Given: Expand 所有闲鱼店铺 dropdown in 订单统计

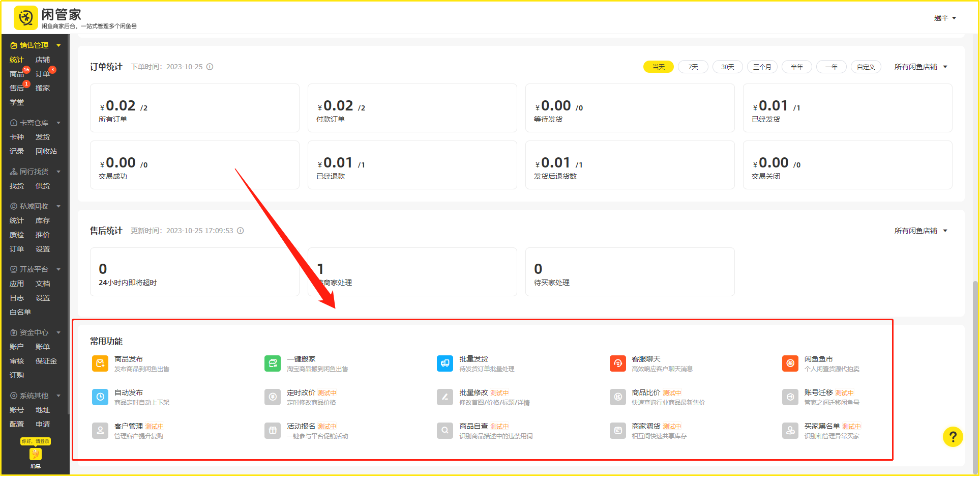Looking at the screenshot, I should coord(920,67).
